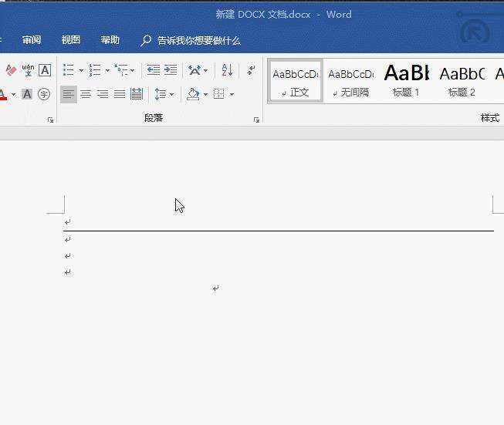The height and width of the screenshot is (425, 504).
Task: Select the Clear All Formatting eraser icon
Action: tap(11, 70)
